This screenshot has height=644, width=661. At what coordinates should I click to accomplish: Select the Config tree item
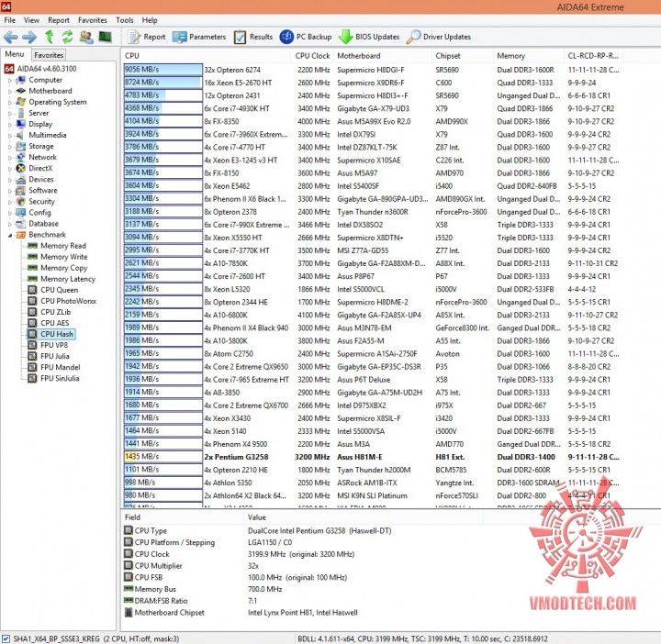pyautogui.click(x=39, y=213)
